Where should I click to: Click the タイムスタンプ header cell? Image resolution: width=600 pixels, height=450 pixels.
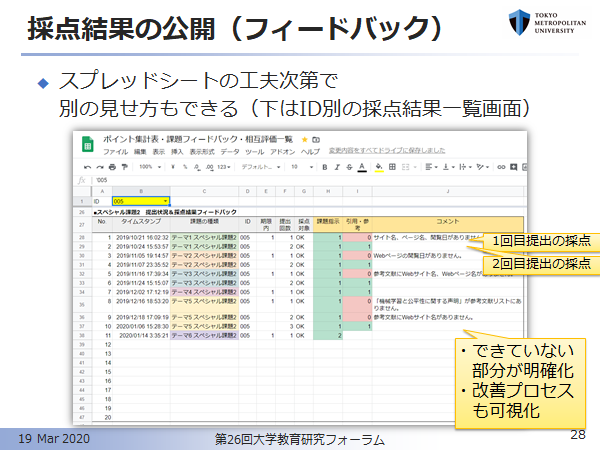tap(141, 225)
